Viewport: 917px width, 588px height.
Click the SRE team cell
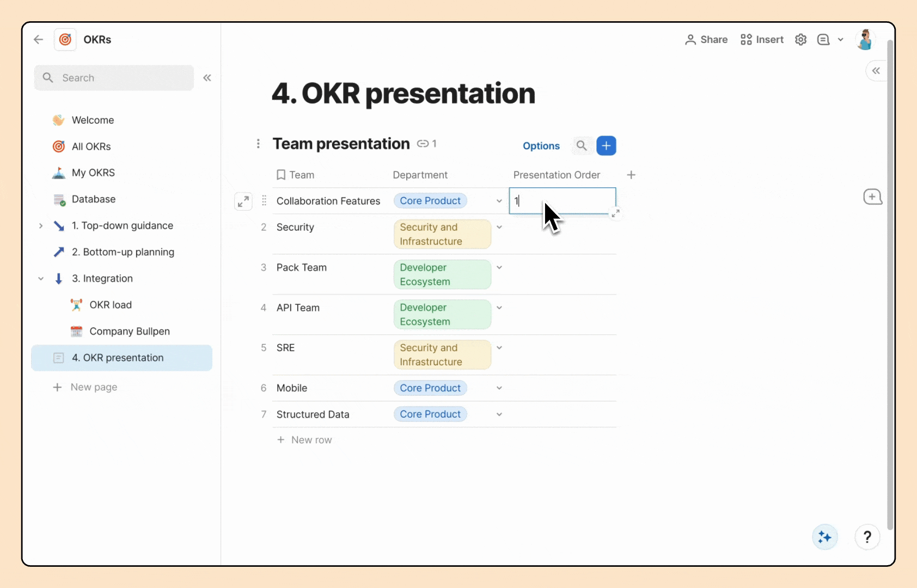tap(285, 348)
